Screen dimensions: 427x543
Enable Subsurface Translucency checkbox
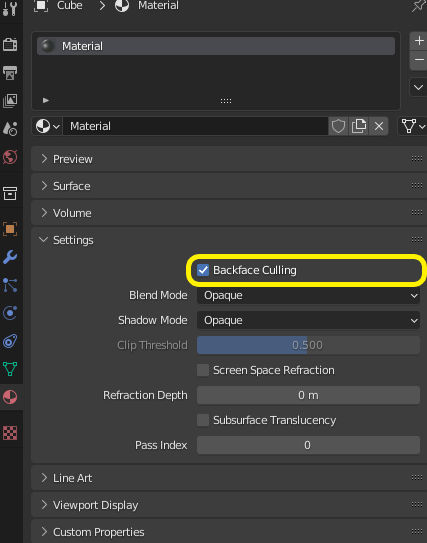coord(203,420)
